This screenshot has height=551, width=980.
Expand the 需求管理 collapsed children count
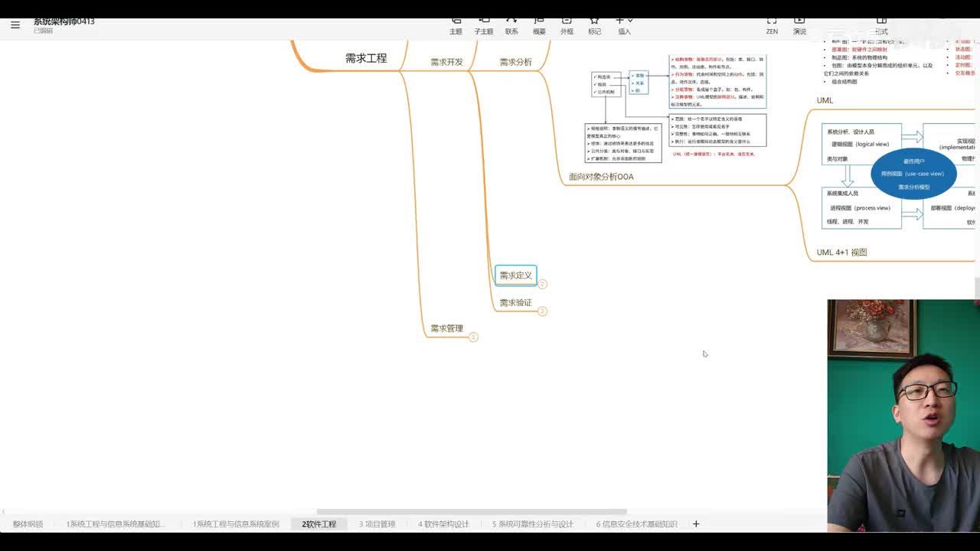pos(473,337)
